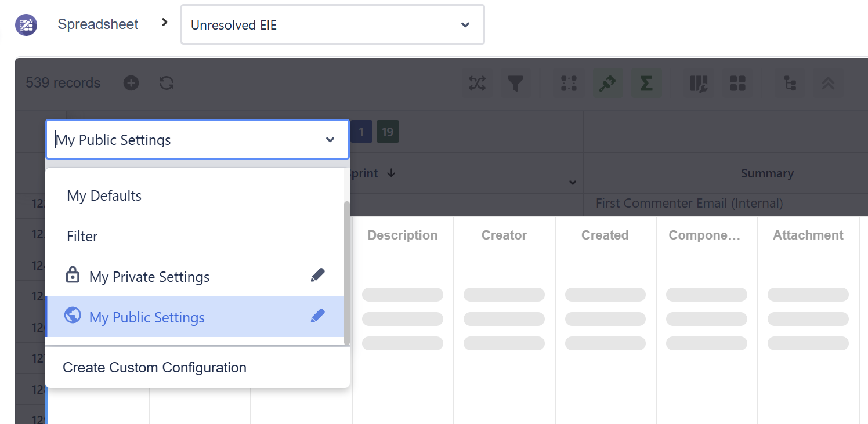Click the green 19 count badge
The height and width of the screenshot is (424, 868).
pos(387,132)
